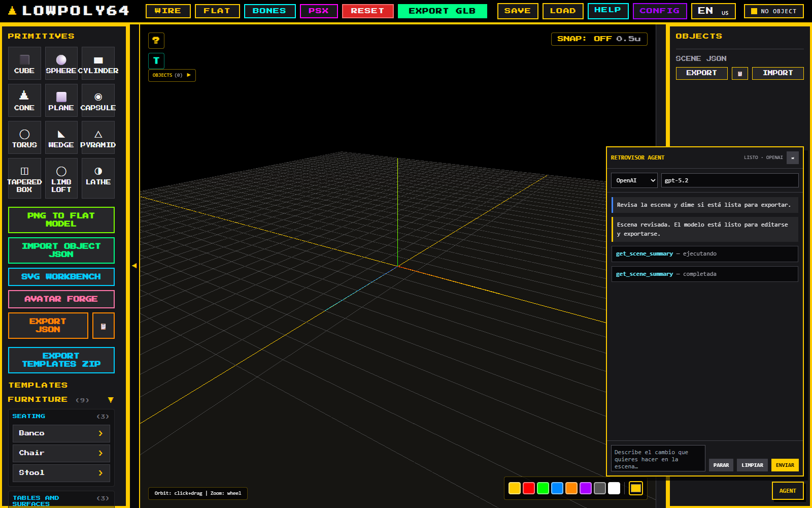Select the white color swatch
Image resolution: width=812 pixels, height=508 pixels.
(614, 488)
